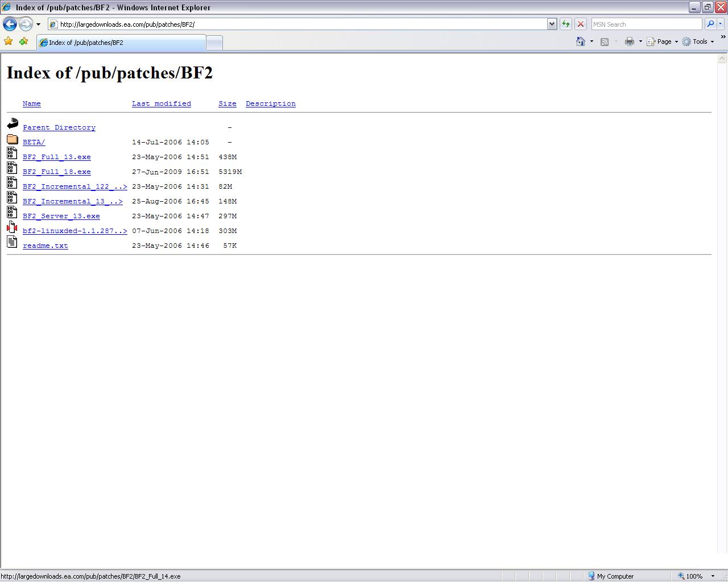Open the Page menu
Viewport: 728px width, 582px height.
coord(663,41)
